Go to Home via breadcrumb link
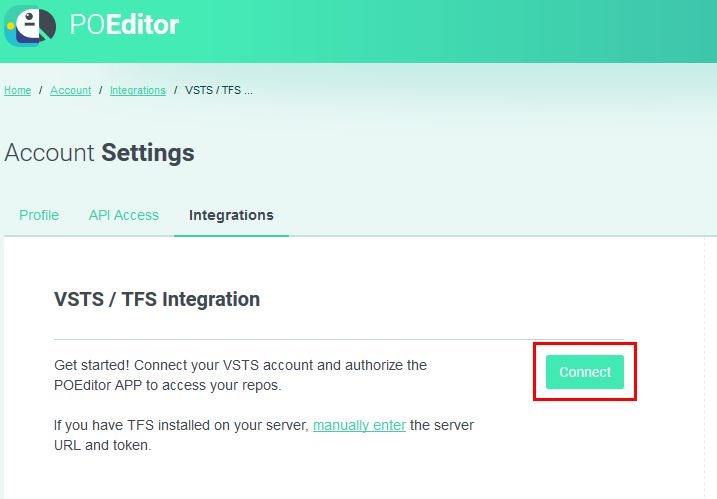717x499 pixels. (17, 90)
